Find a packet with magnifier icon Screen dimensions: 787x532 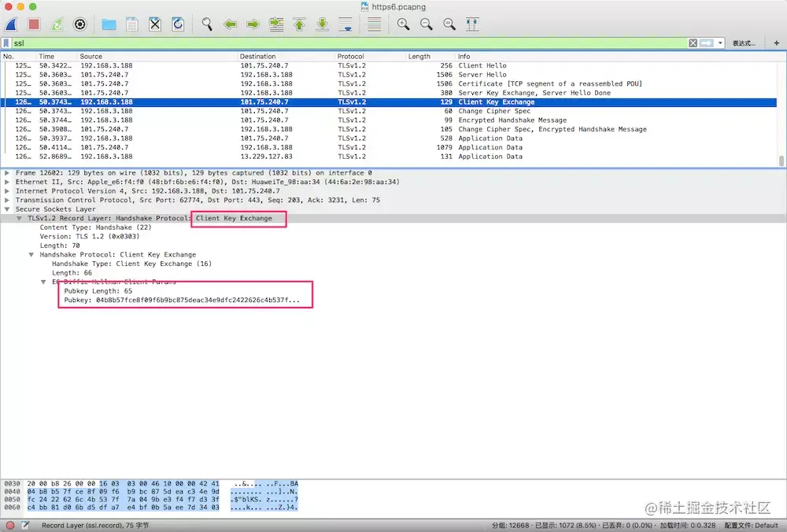click(207, 24)
